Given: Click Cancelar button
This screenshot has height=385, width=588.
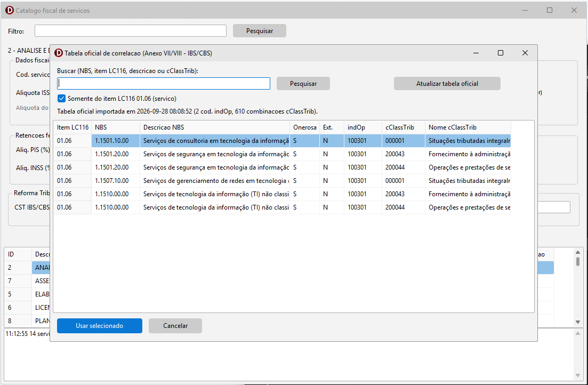Looking at the screenshot, I should [175, 326].
